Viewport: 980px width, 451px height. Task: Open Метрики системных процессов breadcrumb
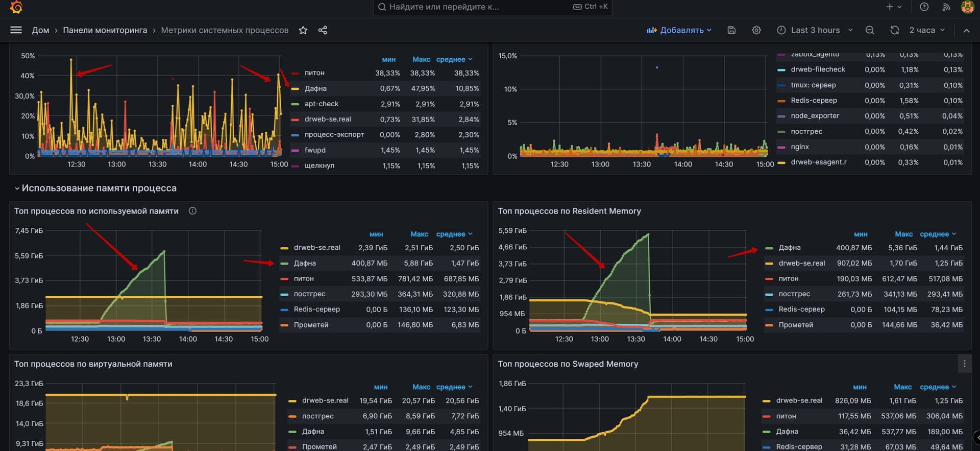[x=225, y=30]
